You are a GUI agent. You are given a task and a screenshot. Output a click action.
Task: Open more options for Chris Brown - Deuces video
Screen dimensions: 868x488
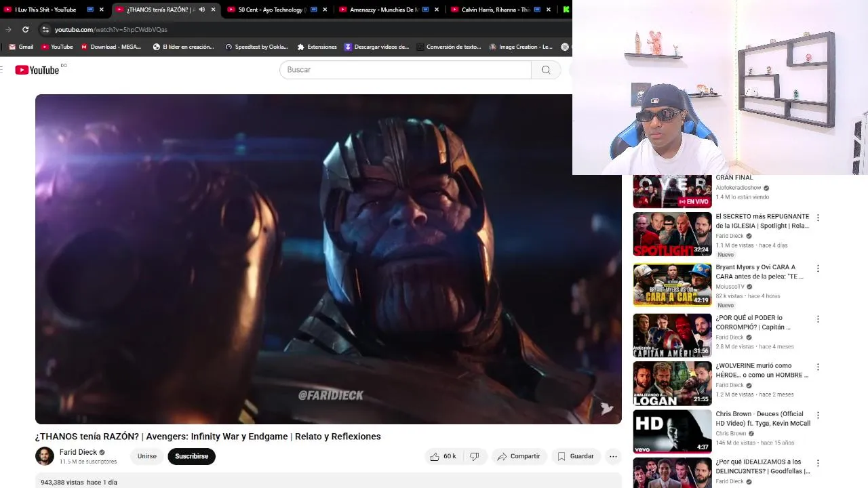(818, 415)
